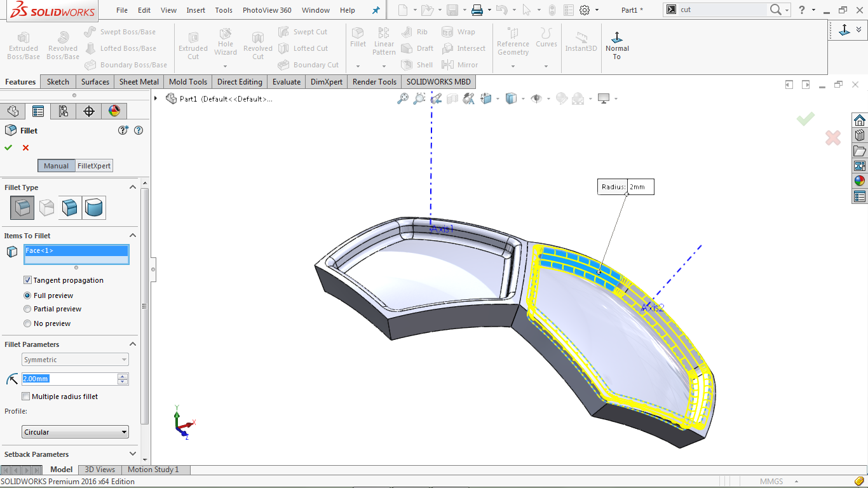Accept the fillet with the green checkmark
The height and width of the screenshot is (488, 868).
8,147
